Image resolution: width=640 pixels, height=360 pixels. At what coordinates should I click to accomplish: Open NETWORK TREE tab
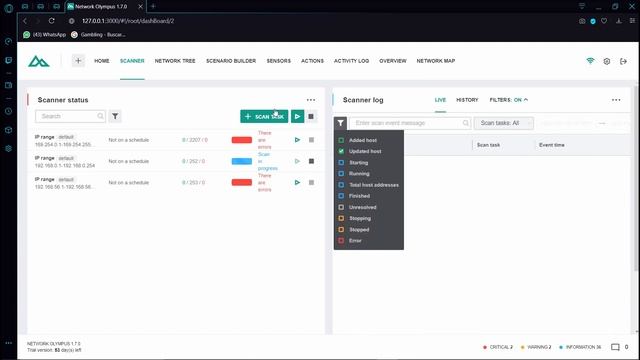click(175, 61)
